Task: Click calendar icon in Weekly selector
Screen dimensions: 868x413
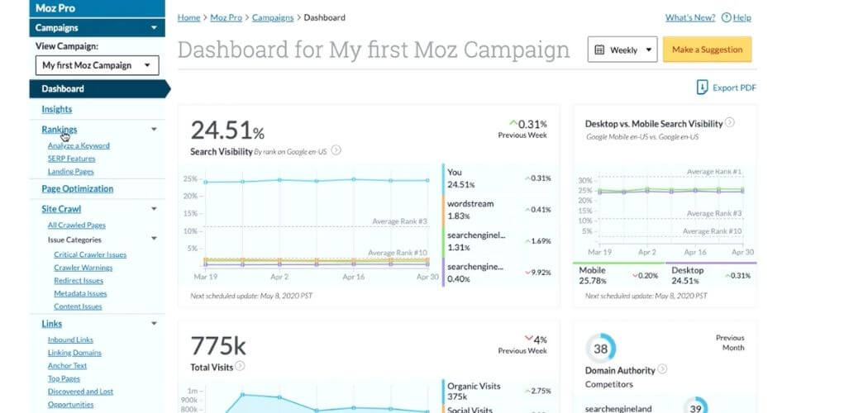Action: tap(599, 50)
